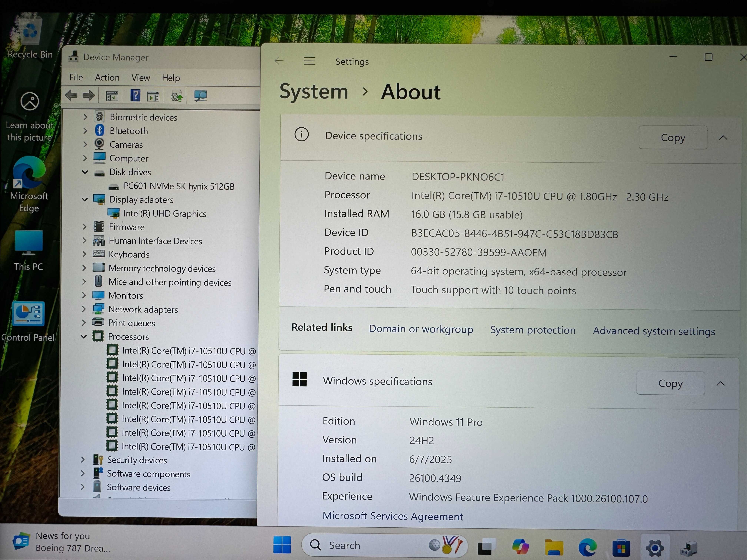747x560 pixels.
Task: Select the Microsoft Edge desktop shortcut
Action: tap(29, 184)
